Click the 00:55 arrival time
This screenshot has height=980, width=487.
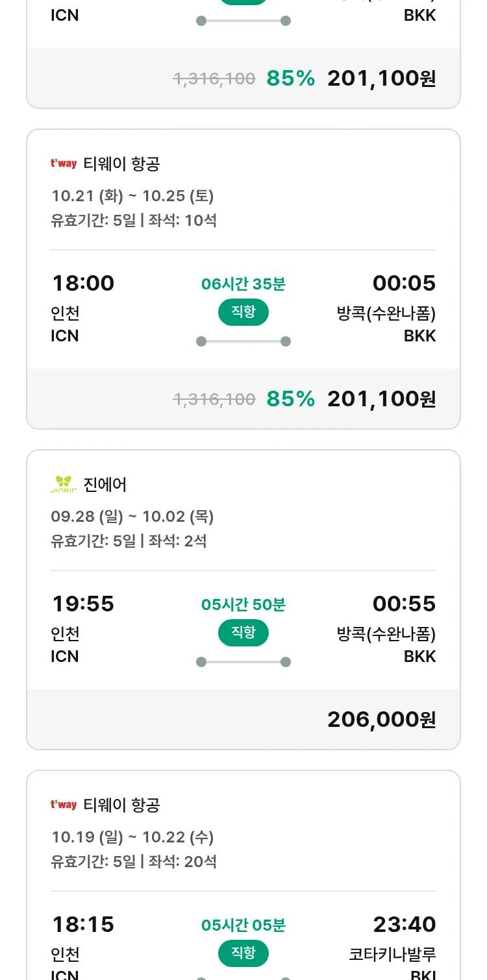click(404, 604)
